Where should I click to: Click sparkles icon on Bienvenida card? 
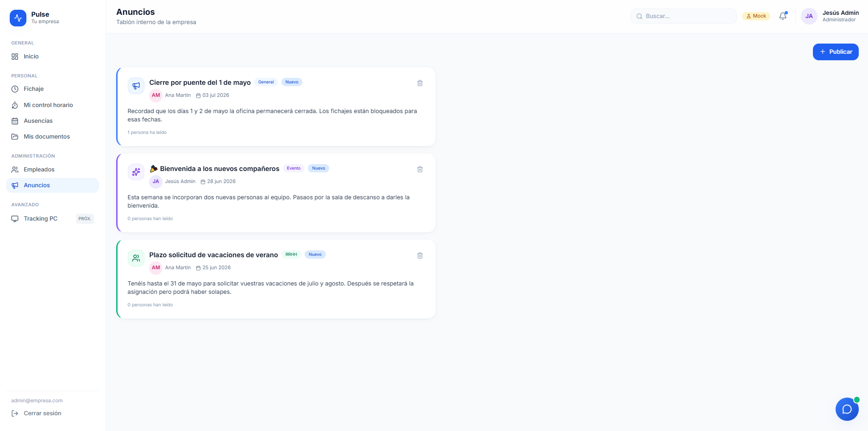(136, 172)
